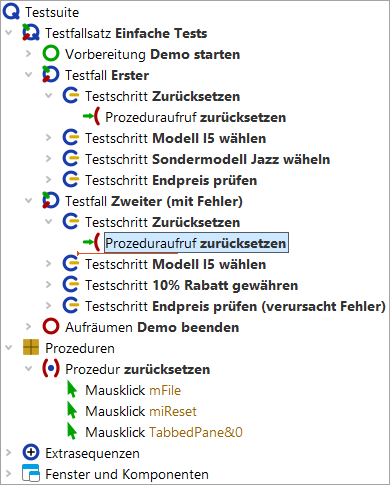Expand Testschritt Sondermodell Jazz wäheln
Viewport: 390px width, 485px height.
click(x=49, y=159)
